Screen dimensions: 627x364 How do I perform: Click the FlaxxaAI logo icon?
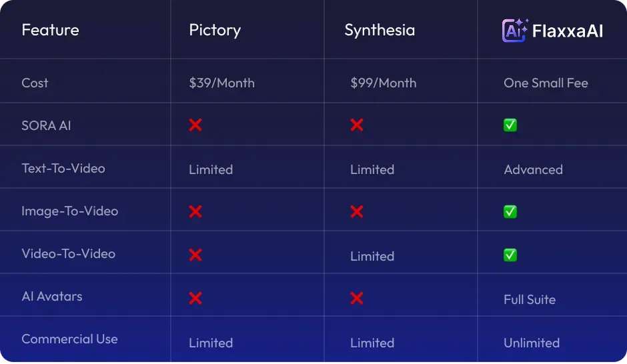[x=515, y=31]
